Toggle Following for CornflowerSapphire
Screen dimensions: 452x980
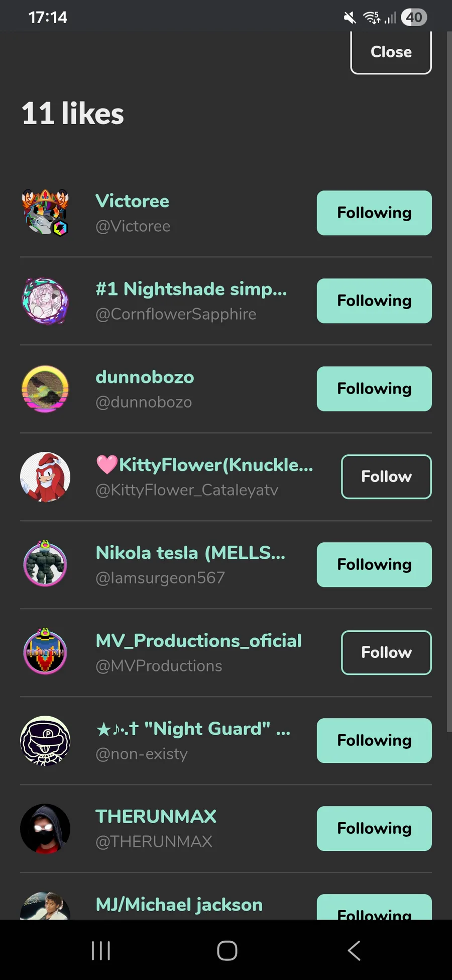coord(374,301)
